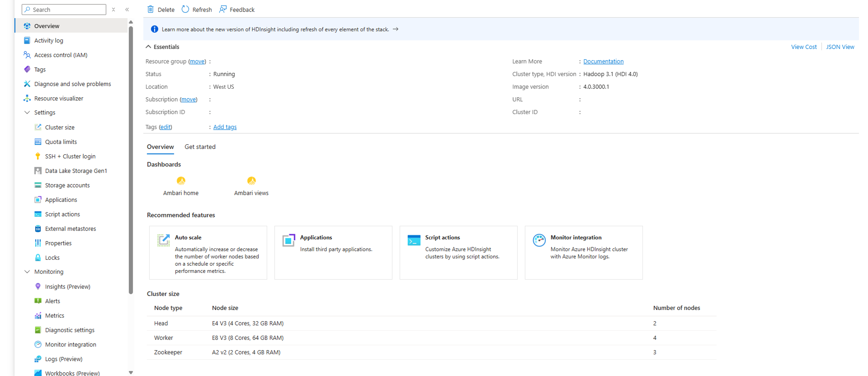Click the Delete button in toolbar
The image size is (868, 376).
[x=161, y=9]
